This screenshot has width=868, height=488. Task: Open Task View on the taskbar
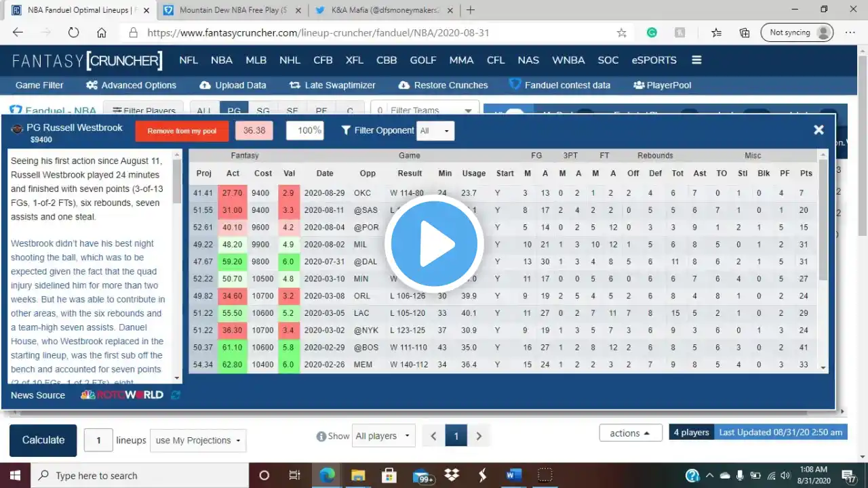tap(294, 475)
